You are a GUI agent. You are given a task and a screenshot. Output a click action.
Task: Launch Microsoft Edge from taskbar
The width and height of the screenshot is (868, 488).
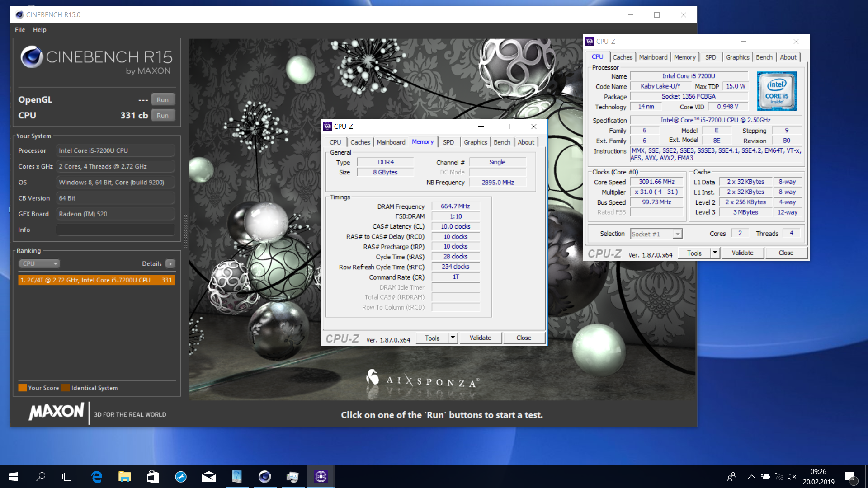point(97,477)
